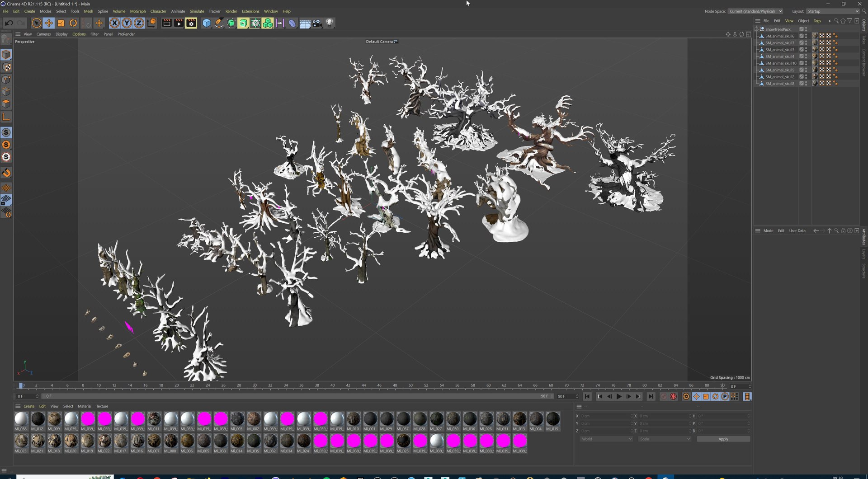Expand Object Manager extra menus arrow

[x=830, y=21]
